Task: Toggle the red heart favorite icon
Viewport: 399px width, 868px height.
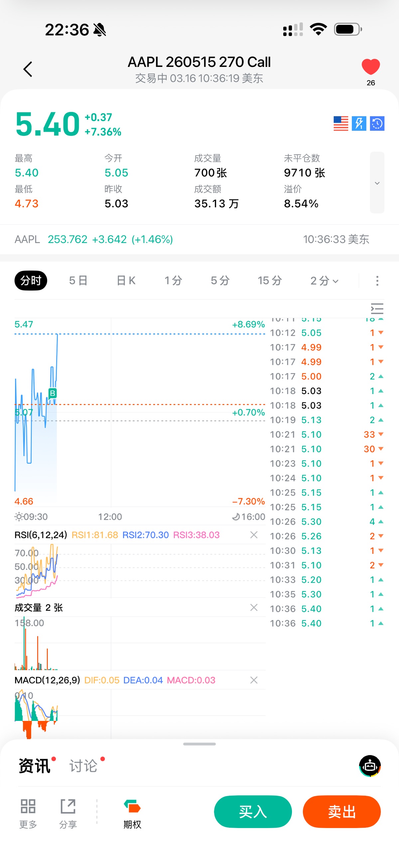Action: pos(370,67)
